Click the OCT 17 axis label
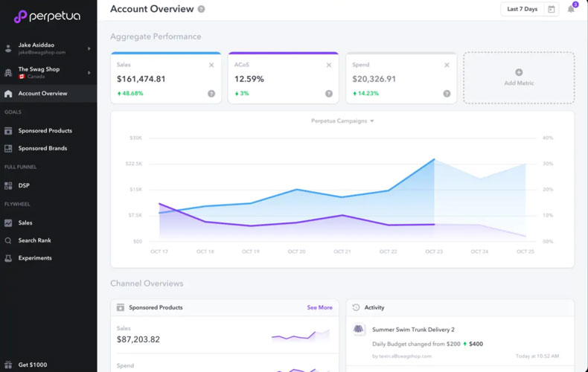 159,251
